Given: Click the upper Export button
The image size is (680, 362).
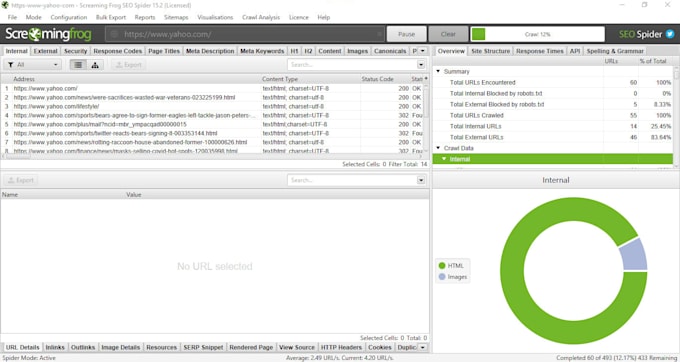Looking at the screenshot, I should 128,65.
